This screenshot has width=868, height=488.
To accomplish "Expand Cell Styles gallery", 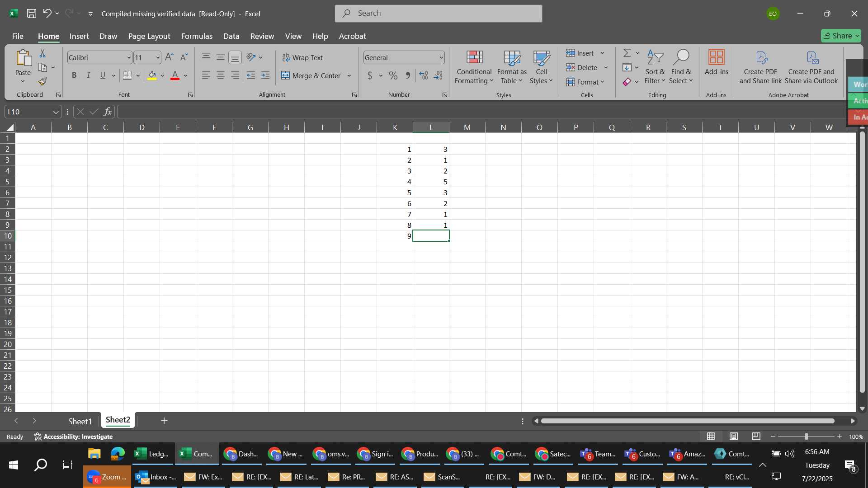I will click(541, 67).
